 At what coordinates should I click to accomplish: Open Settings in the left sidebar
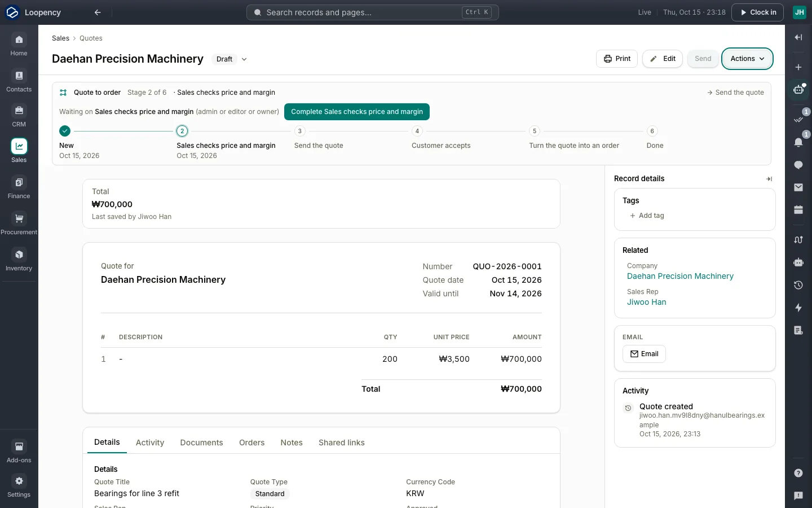click(19, 486)
